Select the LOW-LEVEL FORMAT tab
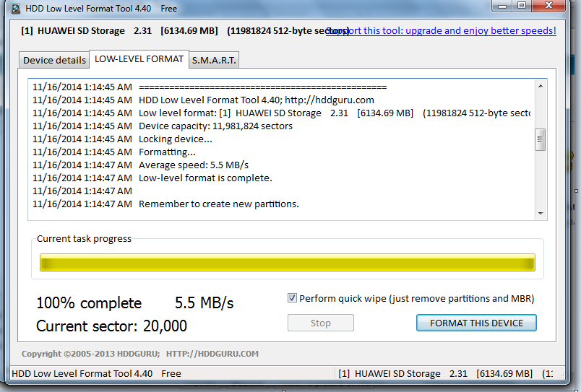 139,59
